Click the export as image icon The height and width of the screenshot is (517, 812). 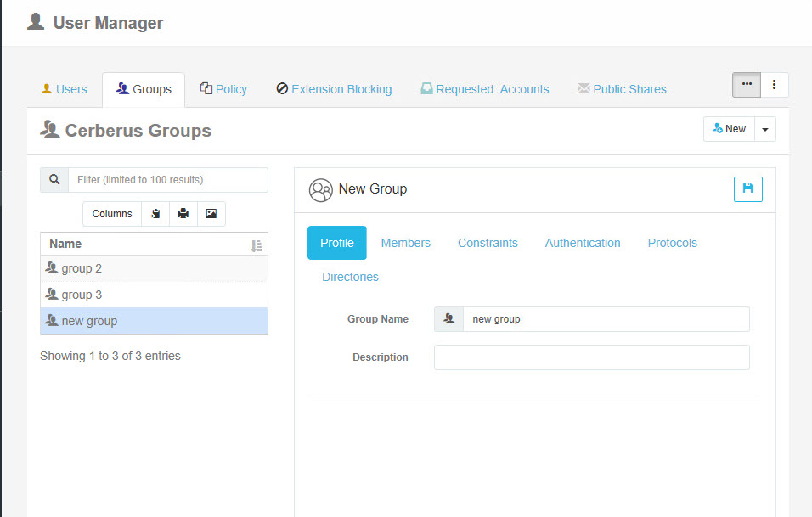211,214
